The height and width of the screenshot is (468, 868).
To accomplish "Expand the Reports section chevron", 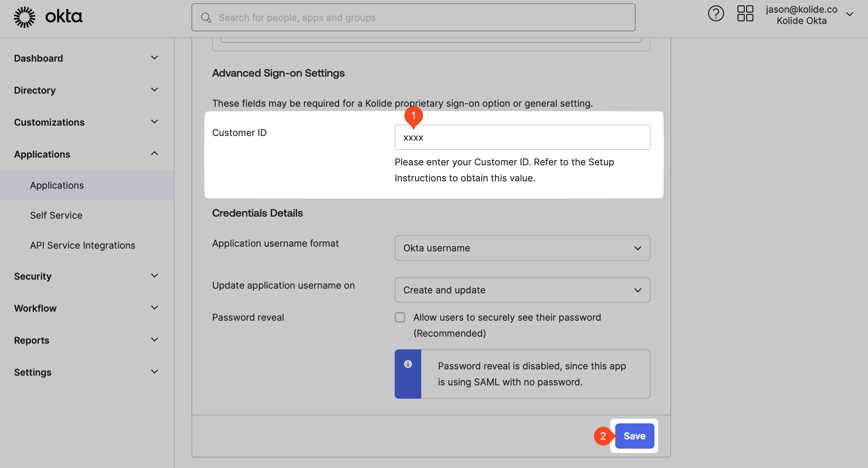I will [154, 340].
